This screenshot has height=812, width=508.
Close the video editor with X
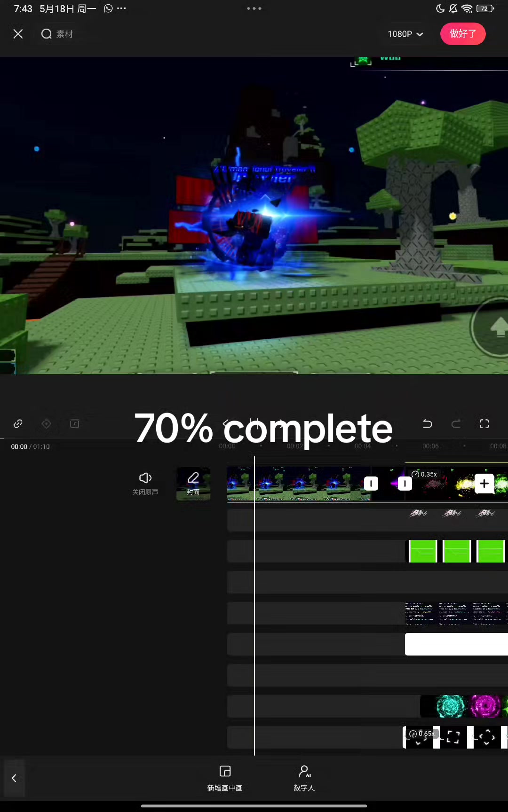18,34
